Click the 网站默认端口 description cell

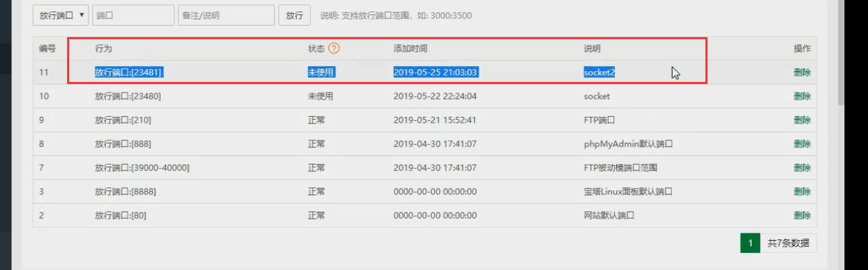pyautogui.click(x=609, y=215)
